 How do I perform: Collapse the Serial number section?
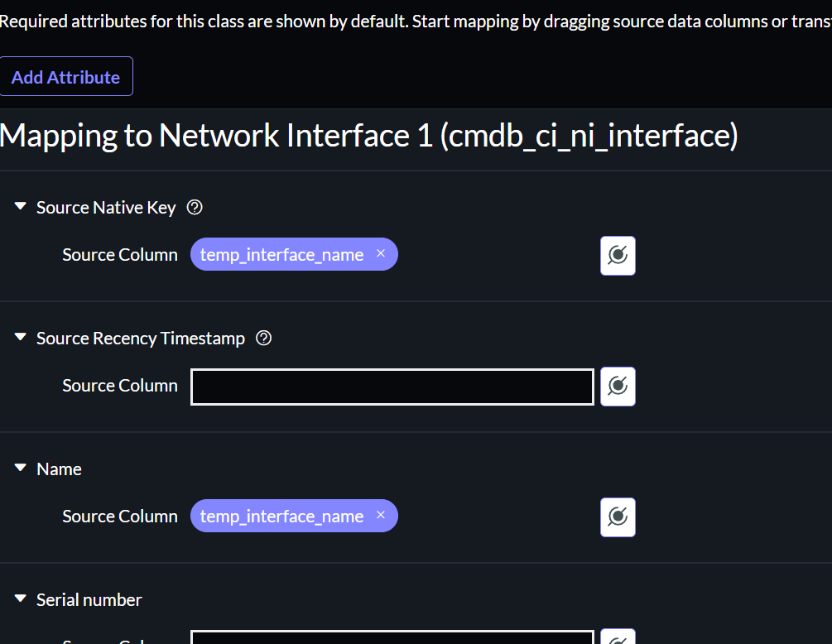tap(19, 598)
